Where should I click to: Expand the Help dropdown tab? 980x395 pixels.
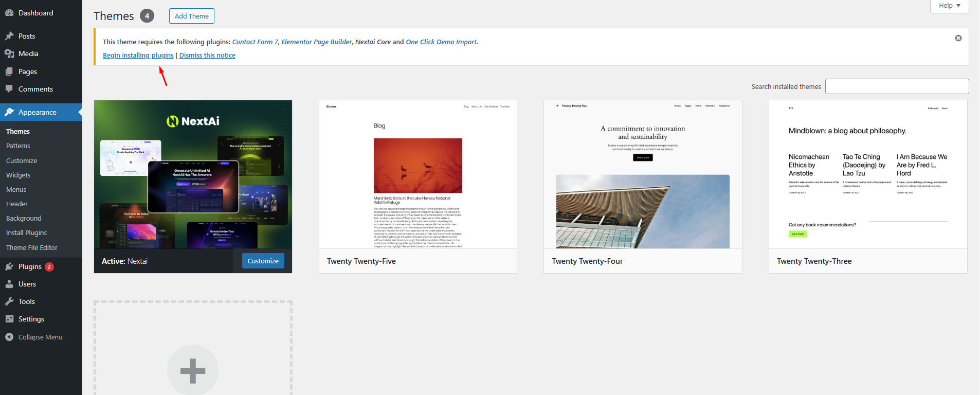(949, 6)
